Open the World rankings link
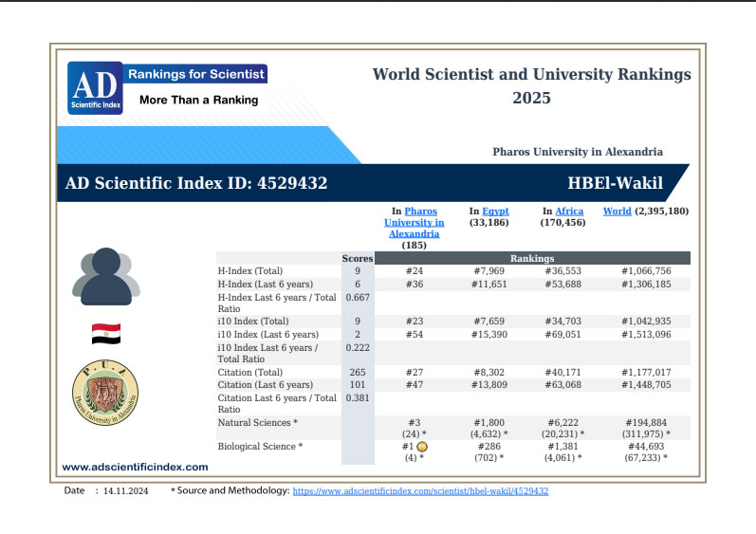756x534 pixels. tap(618, 212)
